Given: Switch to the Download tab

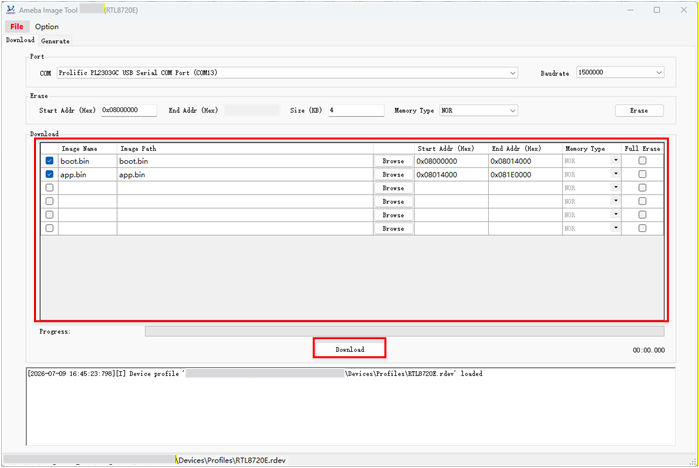Looking at the screenshot, I should pyautogui.click(x=20, y=40).
